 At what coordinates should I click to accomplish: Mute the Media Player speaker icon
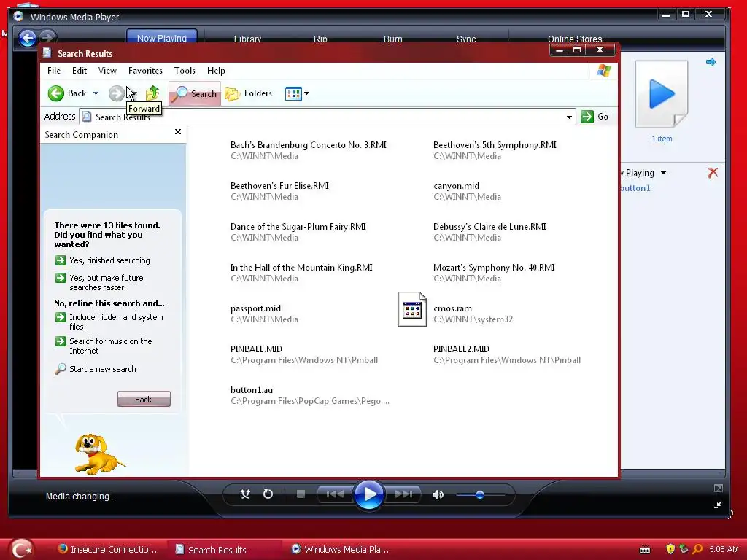point(438,495)
